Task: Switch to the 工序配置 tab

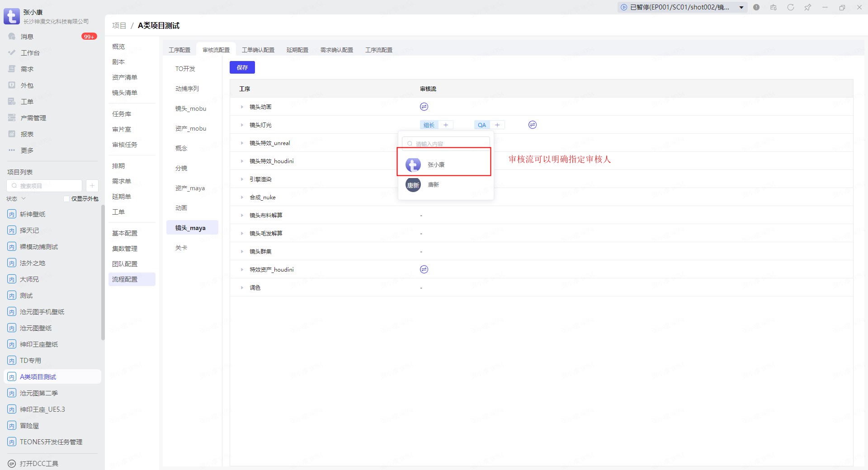Action: point(179,50)
